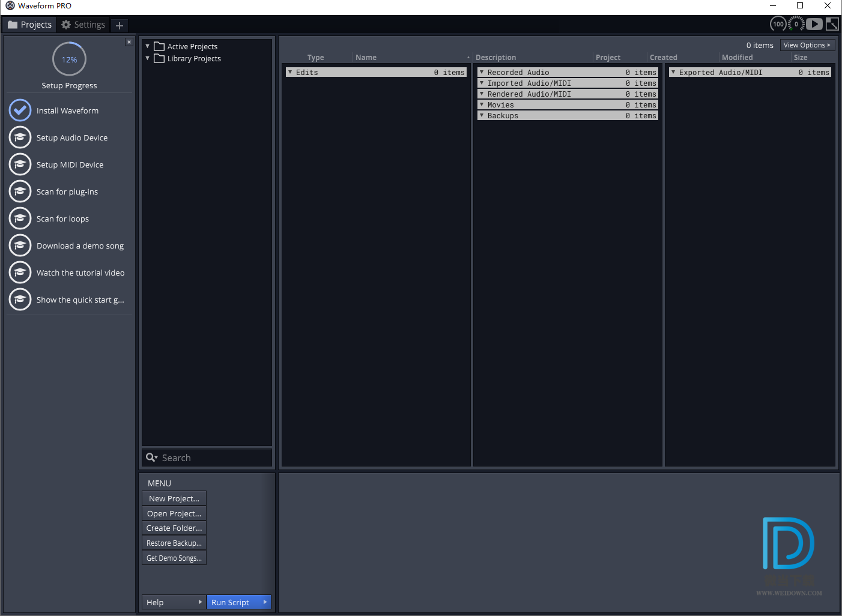
Task: Click the Scan for plug-ins graduation icon
Action: click(20, 192)
